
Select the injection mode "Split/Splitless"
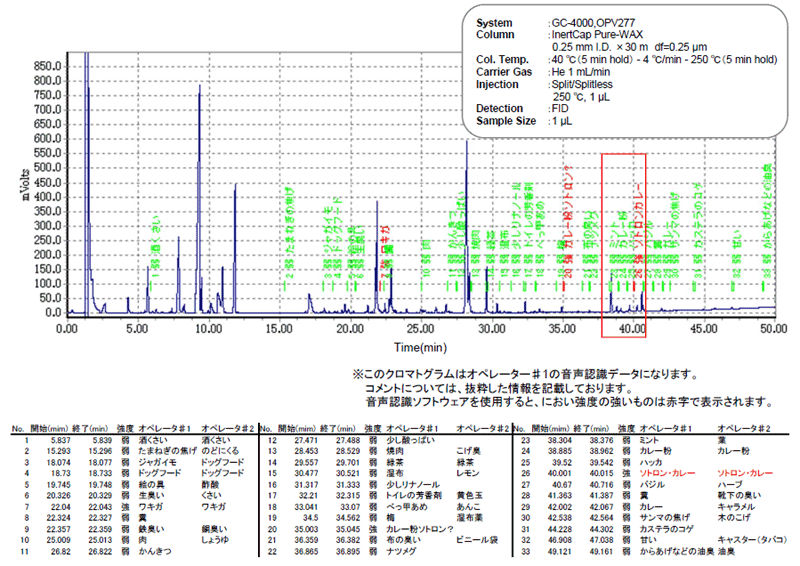pos(582,84)
